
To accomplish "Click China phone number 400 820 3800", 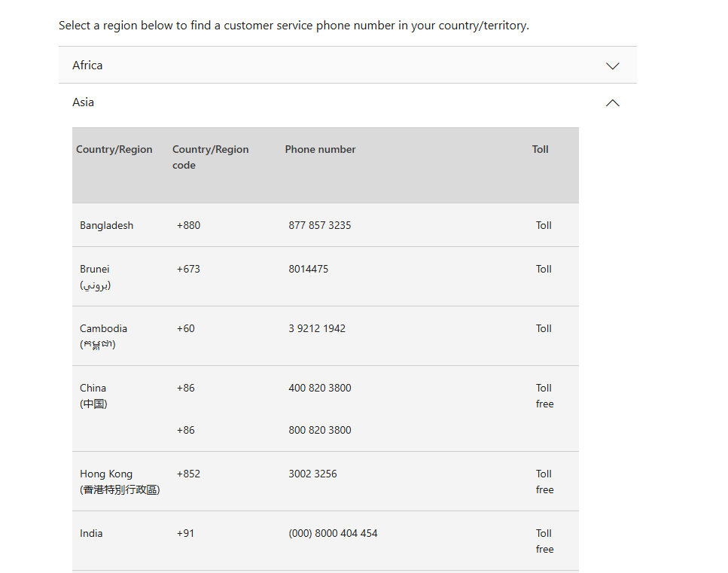I will point(319,388).
